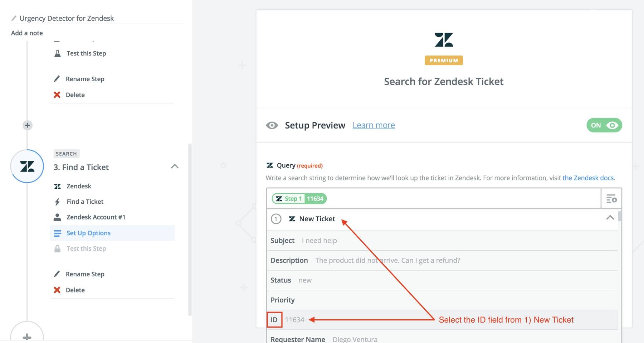The height and width of the screenshot is (343, 644).
Task: Open the Zendesk Account #1 item
Action: (x=96, y=217)
